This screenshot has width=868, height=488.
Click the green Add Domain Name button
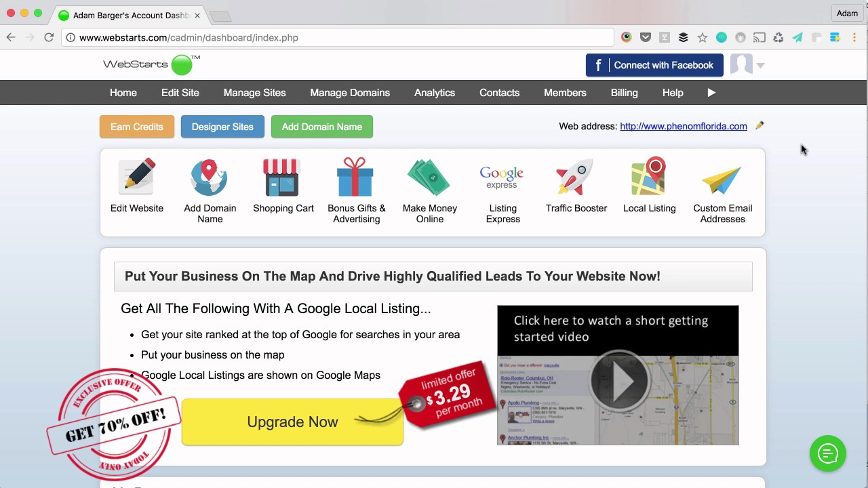(x=322, y=127)
